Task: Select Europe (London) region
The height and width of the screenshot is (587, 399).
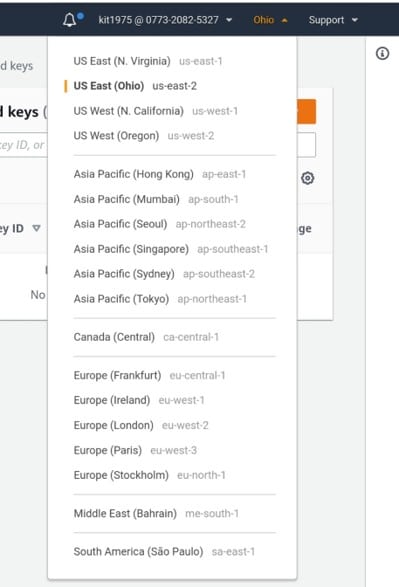Action: coord(141,425)
